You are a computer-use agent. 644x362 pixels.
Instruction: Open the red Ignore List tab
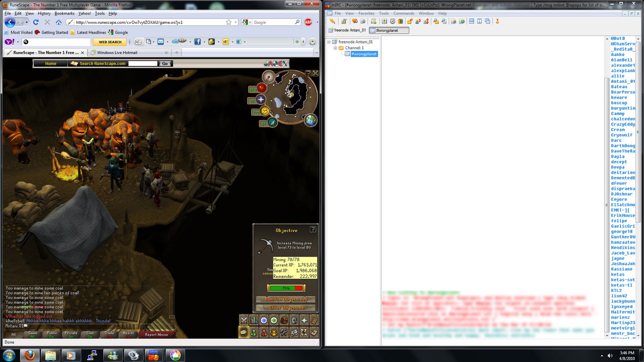pos(264,332)
